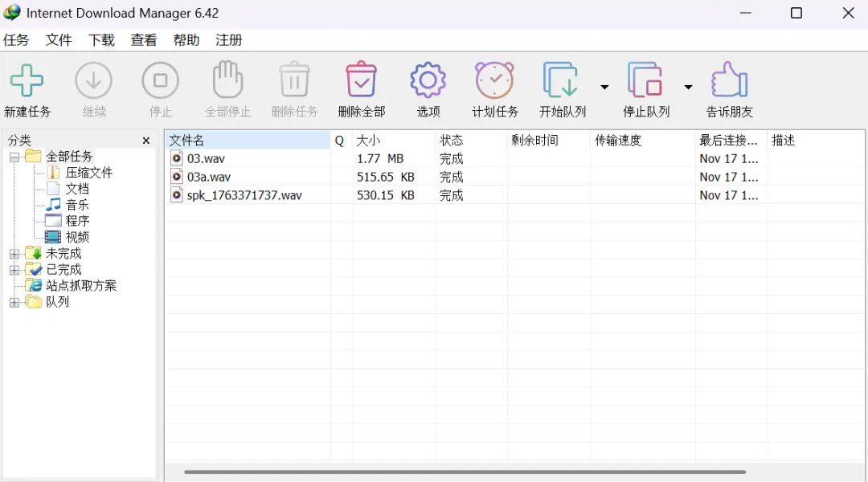Click the Delete All (删除全部) icon

pos(362,80)
